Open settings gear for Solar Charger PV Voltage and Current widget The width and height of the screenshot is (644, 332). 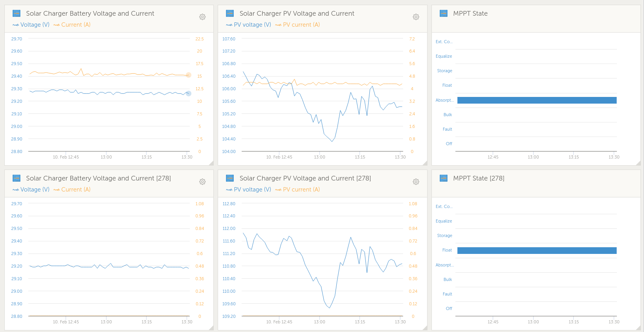416,17
